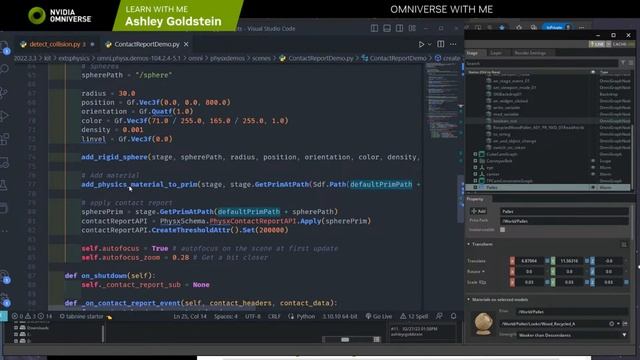This screenshot has height=360, width=640.
Task: Select the ContactReportDemo.py editor tab
Action: coord(147,44)
